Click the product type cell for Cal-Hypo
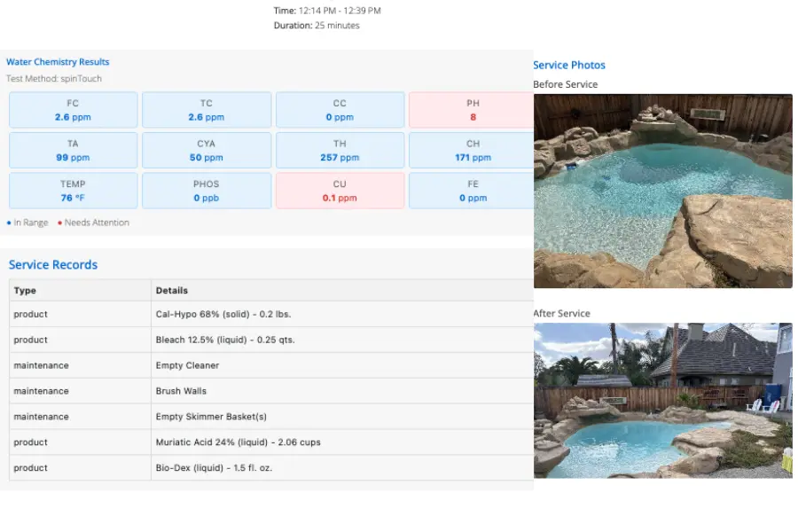 [x=80, y=314]
